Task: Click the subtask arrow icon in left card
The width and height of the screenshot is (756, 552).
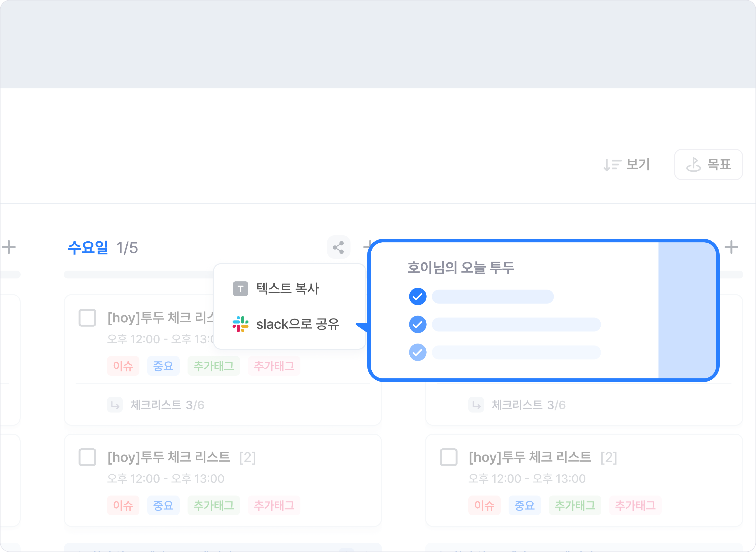Action: [x=115, y=405]
